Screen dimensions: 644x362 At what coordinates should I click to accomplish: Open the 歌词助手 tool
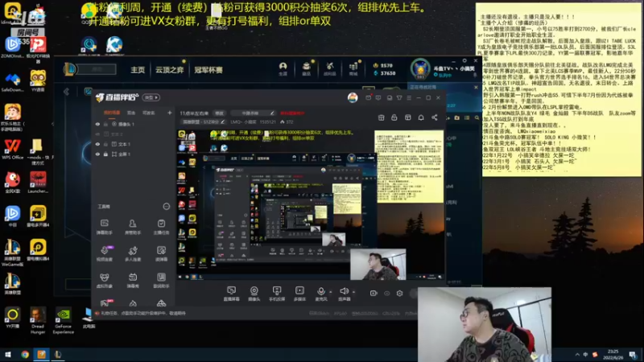click(x=161, y=281)
